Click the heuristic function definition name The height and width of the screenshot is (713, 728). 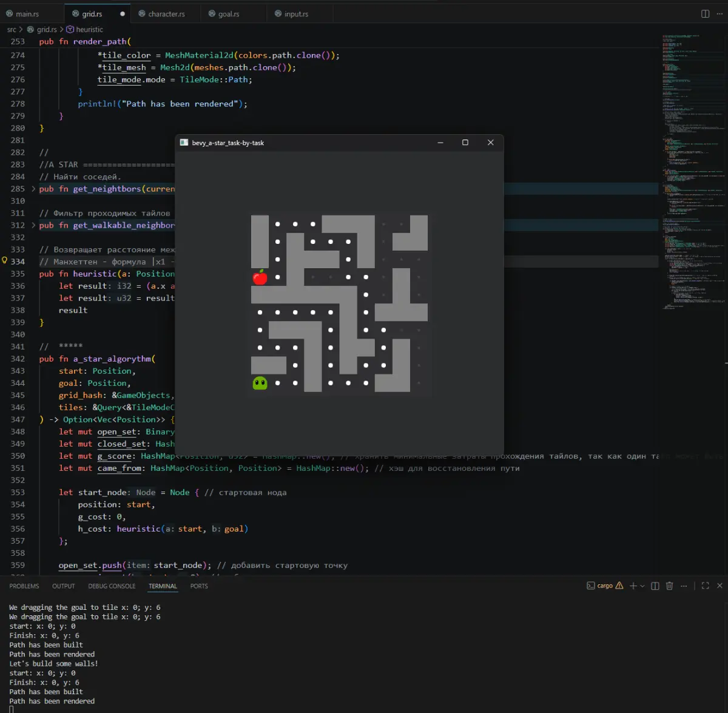pos(95,274)
